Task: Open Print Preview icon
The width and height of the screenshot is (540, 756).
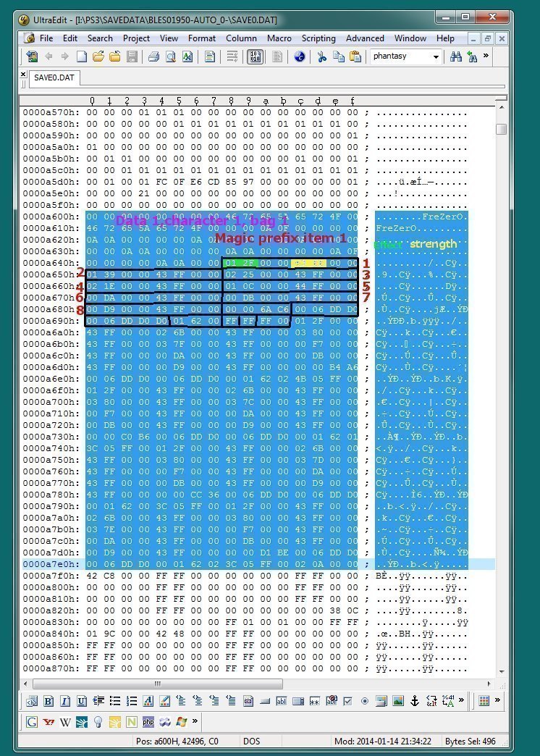Action: tap(171, 57)
